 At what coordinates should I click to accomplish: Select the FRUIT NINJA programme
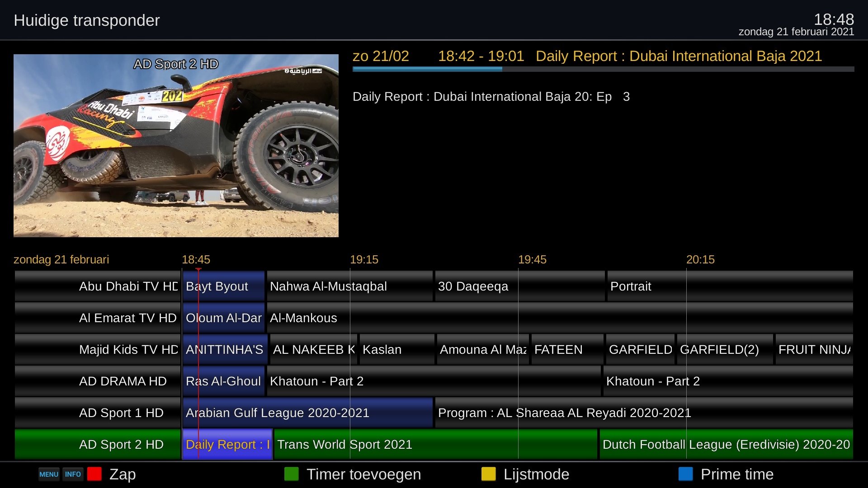tap(814, 349)
